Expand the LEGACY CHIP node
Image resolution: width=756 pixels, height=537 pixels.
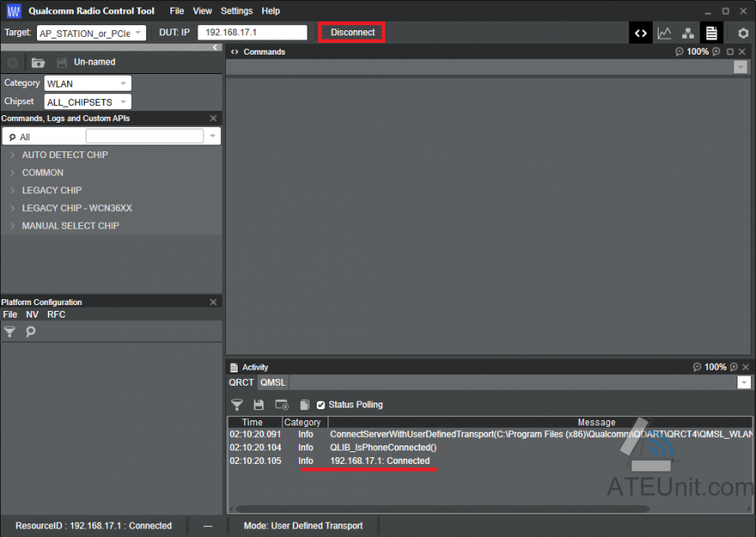point(13,190)
